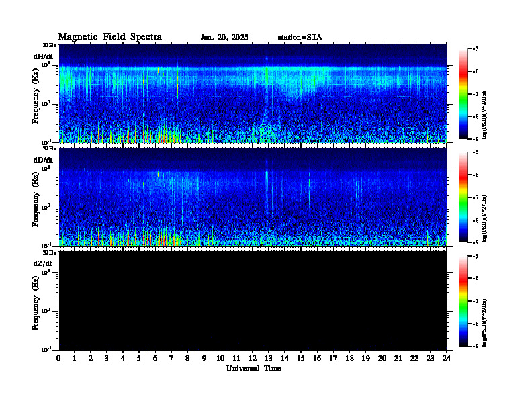Click the -5 value on dH/dt color scale
Screen dimensions: 532x411
click(476, 49)
